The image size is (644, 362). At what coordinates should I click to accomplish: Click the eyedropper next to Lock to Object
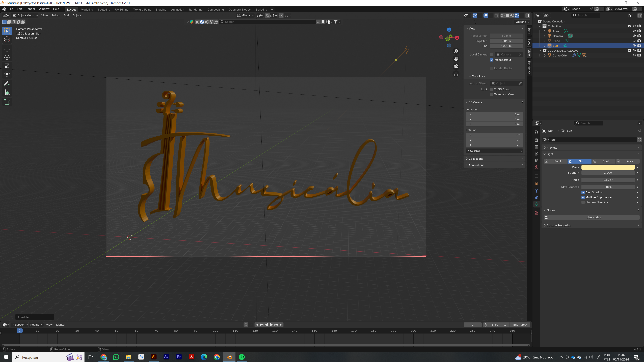pos(520,83)
